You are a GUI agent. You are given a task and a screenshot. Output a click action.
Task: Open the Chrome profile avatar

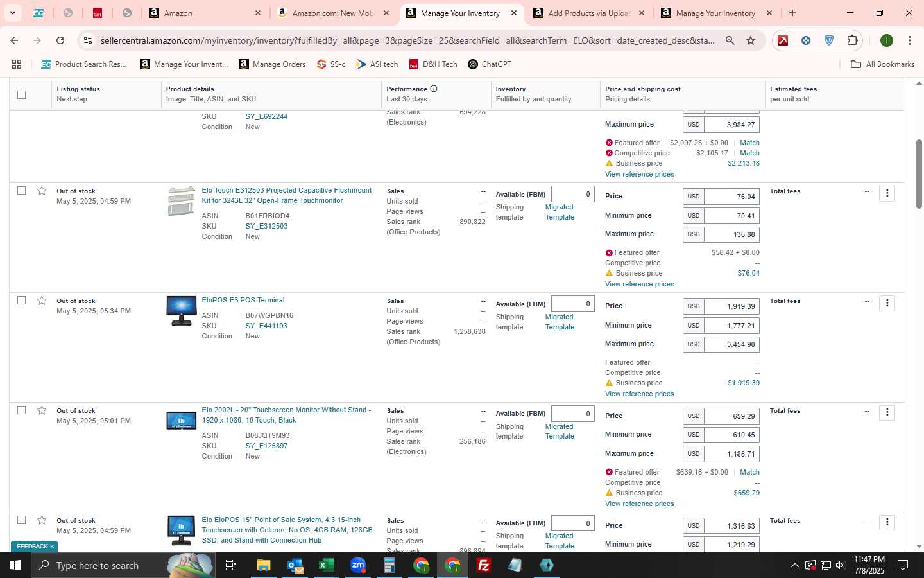[887, 40]
